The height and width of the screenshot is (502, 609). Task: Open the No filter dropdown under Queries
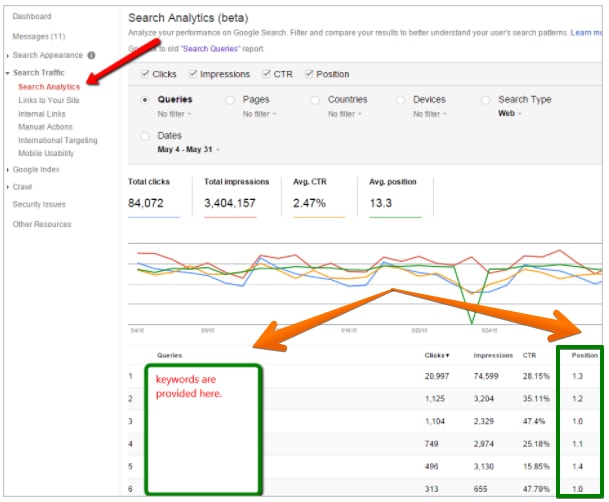click(x=176, y=114)
